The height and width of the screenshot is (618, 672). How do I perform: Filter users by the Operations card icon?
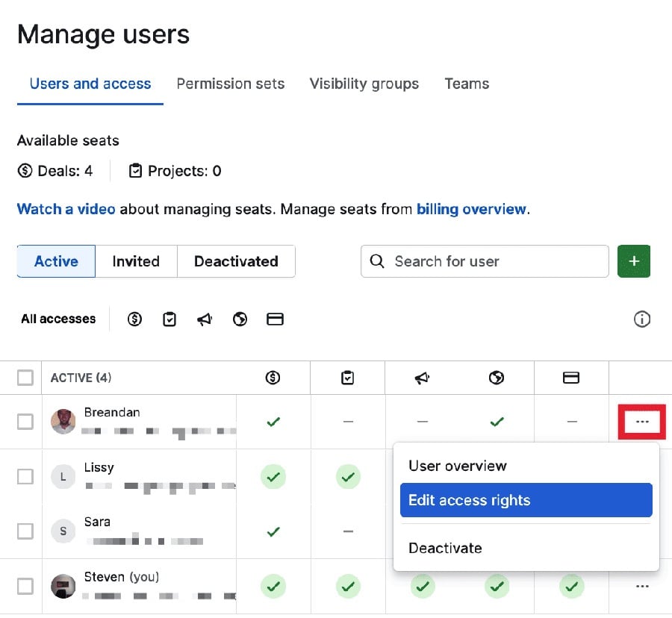pos(275,319)
